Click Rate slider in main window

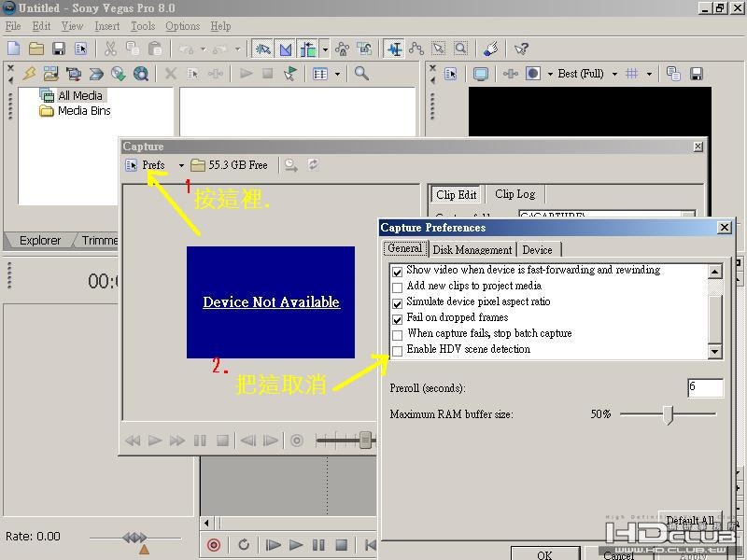tap(135, 539)
